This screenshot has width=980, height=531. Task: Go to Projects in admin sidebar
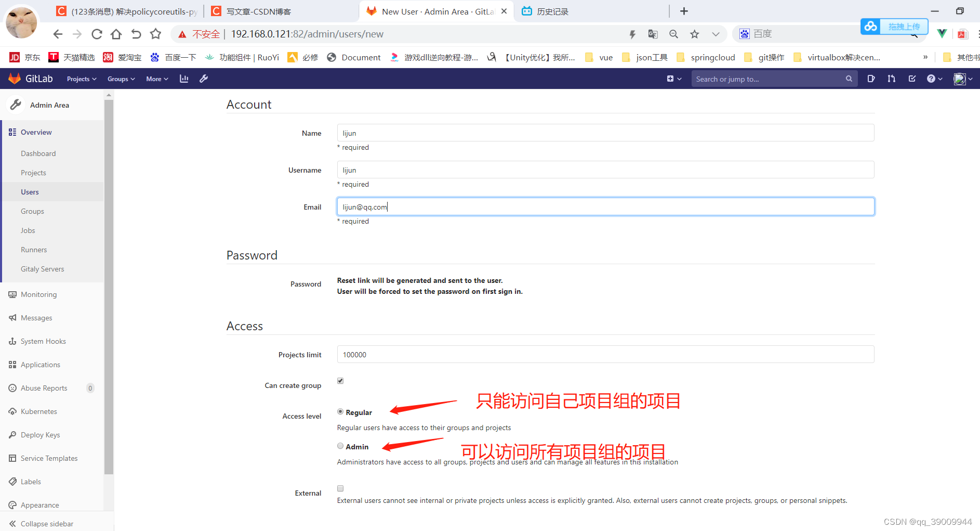(33, 173)
